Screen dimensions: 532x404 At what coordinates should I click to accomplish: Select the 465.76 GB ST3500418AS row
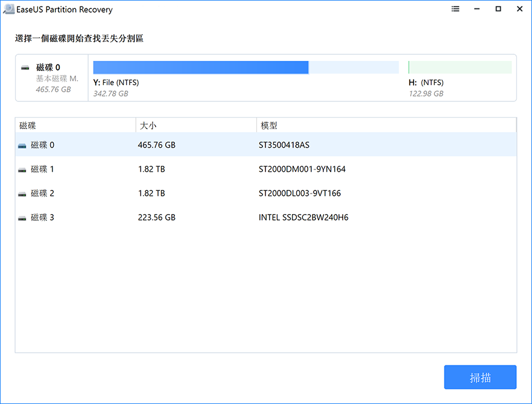pyautogui.click(x=265, y=145)
